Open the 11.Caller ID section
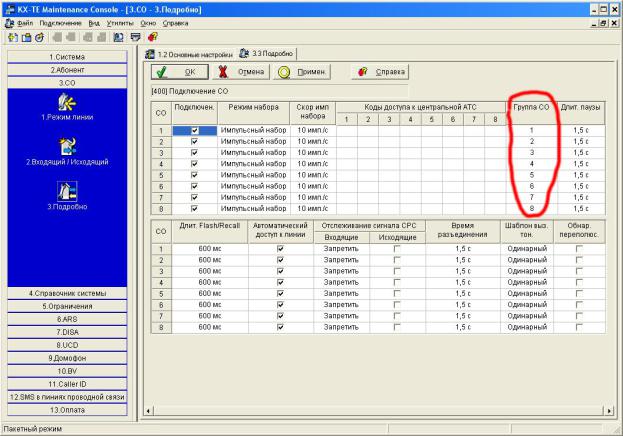This screenshot has height=436, width=623. tap(67, 384)
